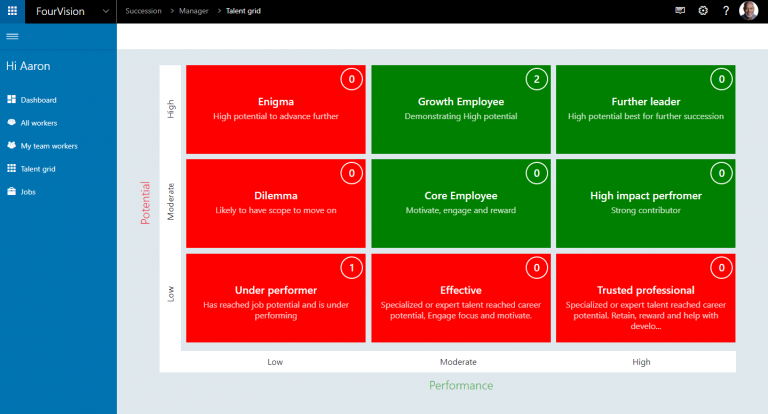Open the user profile avatar
Image resolution: width=768 pixels, height=414 pixels.
(749, 10)
